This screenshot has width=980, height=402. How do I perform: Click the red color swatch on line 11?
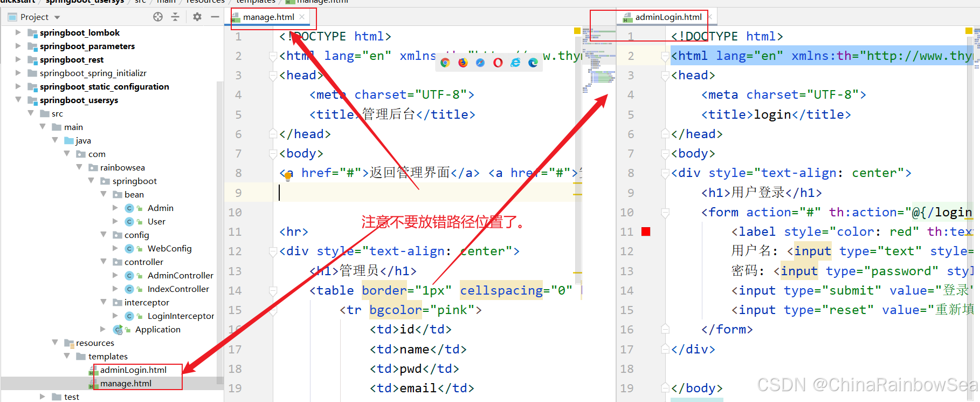(x=646, y=231)
